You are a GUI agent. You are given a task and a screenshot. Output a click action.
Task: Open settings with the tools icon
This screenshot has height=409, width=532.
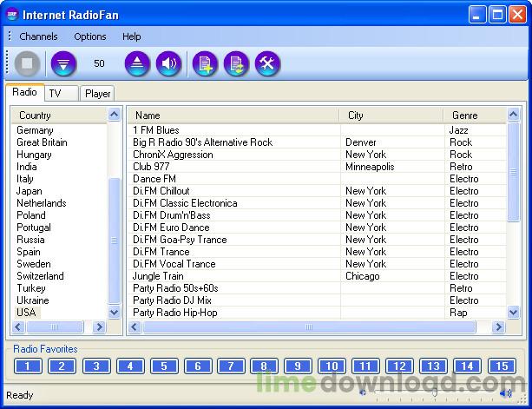tap(267, 63)
